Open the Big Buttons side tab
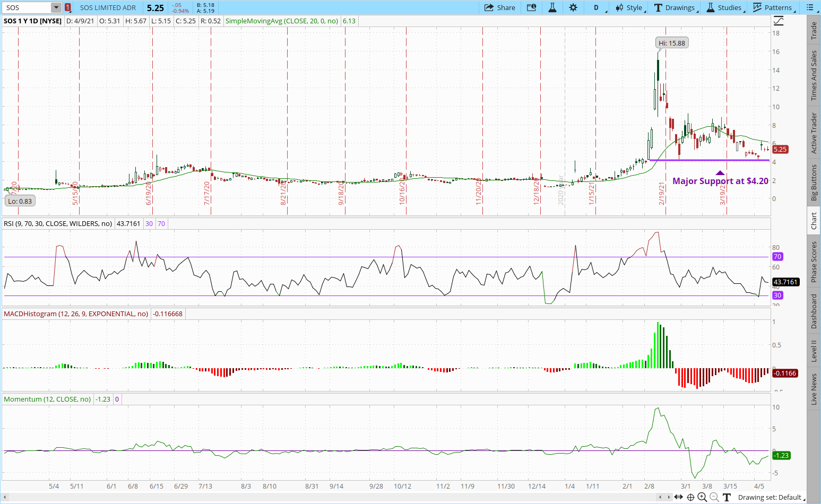 [x=814, y=183]
